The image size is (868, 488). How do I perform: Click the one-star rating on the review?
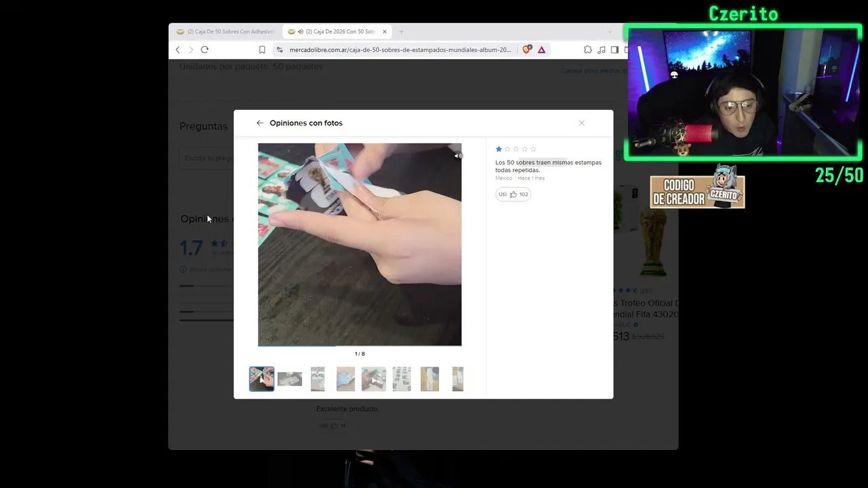[x=498, y=149]
